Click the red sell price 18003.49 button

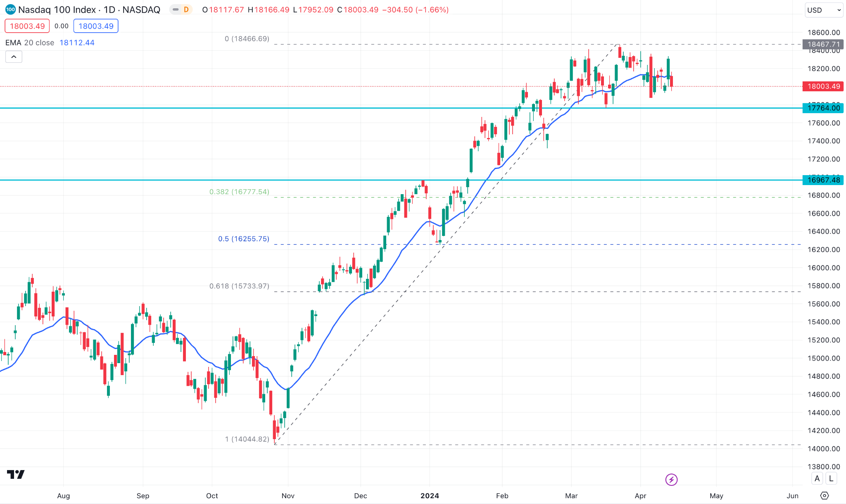[x=27, y=26]
